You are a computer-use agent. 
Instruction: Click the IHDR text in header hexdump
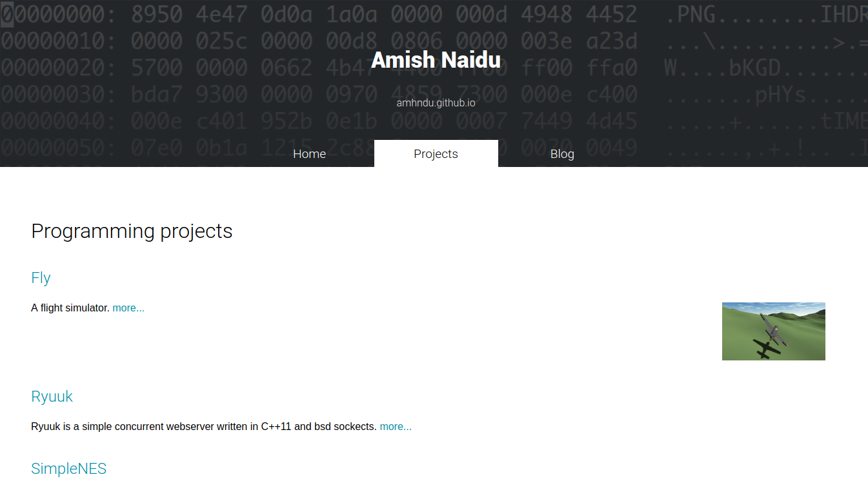pos(844,15)
